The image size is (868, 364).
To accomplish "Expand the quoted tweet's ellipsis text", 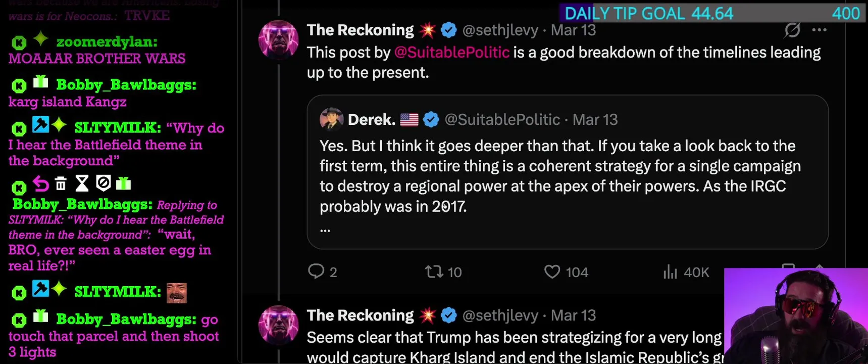I will [x=325, y=229].
